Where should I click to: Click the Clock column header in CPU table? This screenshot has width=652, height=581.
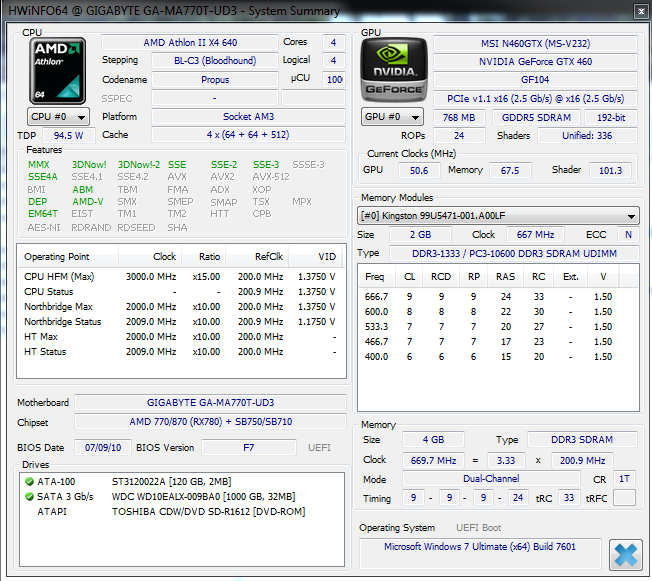(x=151, y=257)
